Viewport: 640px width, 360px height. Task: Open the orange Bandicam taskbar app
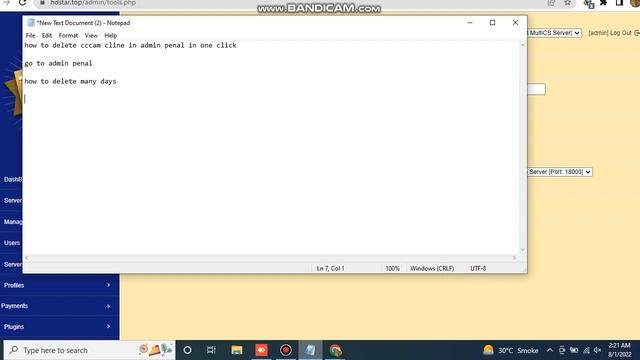pyautogui.click(x=261, y=350)
